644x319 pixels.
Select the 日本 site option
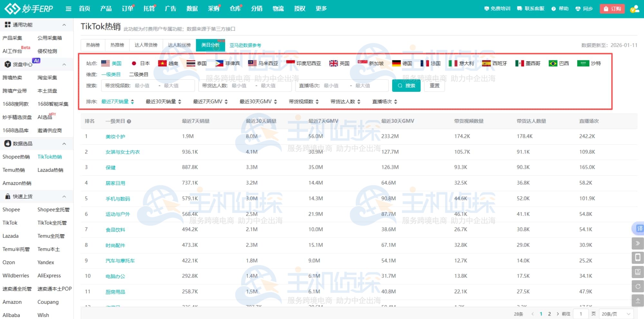(140, 63)
